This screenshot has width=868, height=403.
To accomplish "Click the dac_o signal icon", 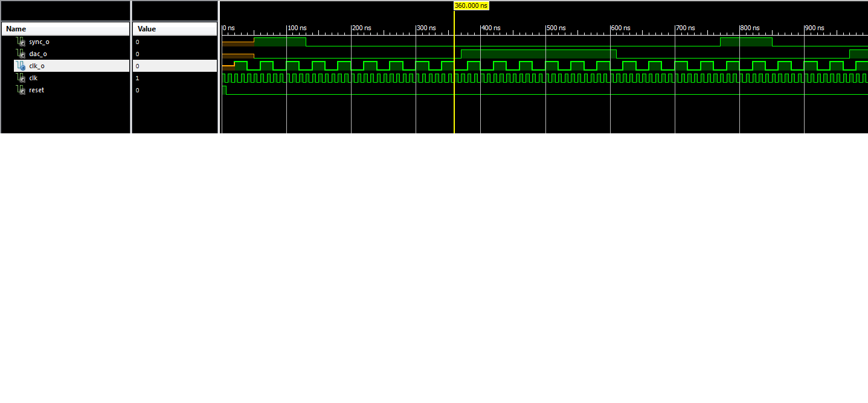I will pyautogui.click(x=21, y=54).
